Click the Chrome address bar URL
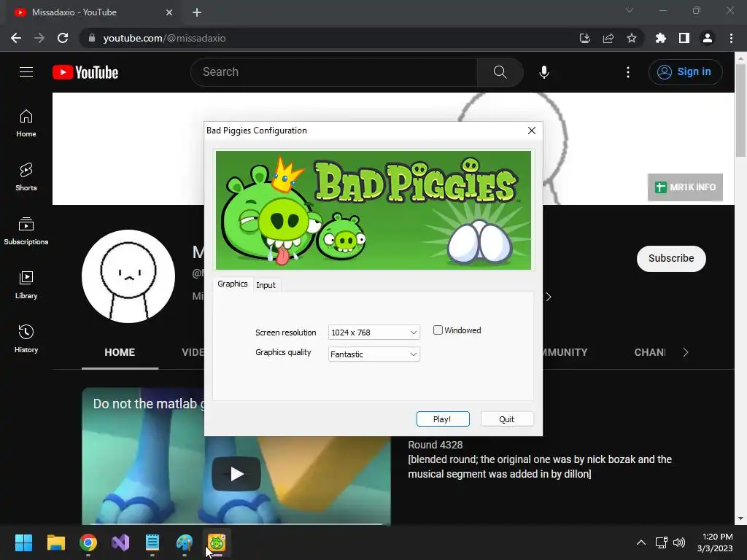747x560 pixels. point(164,38)
